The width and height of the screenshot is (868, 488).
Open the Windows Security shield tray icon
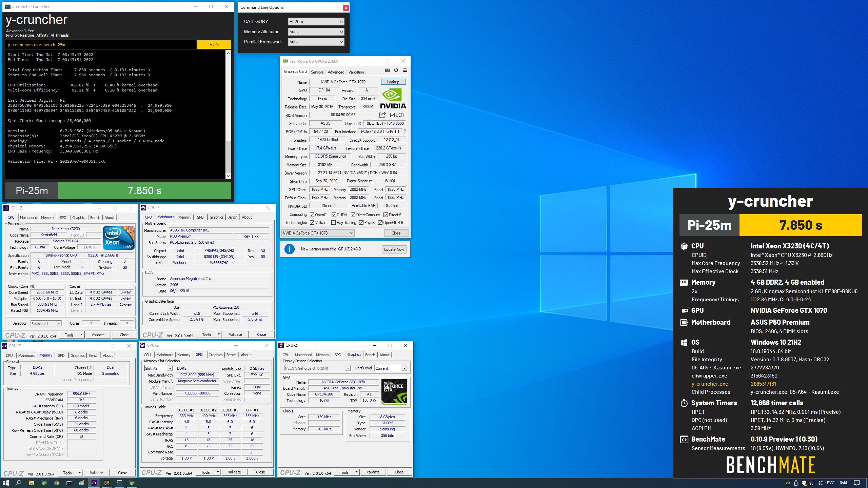[x=804, y=483]
